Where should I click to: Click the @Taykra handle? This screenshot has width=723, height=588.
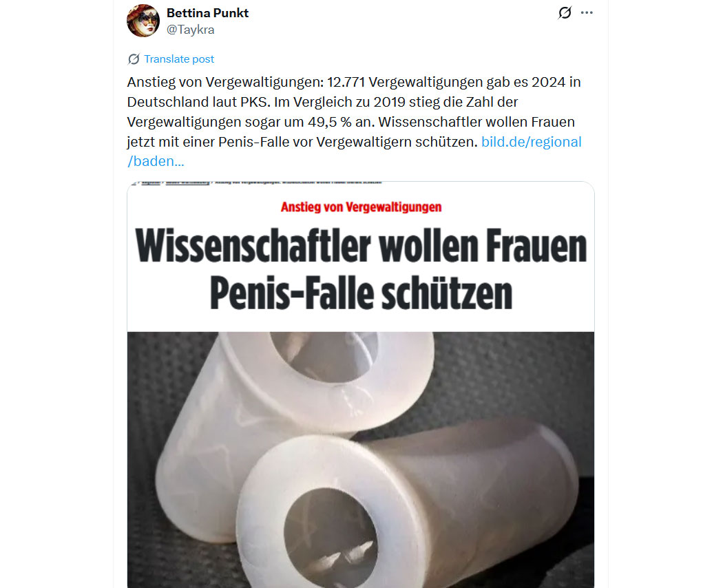tap(191, 30)
